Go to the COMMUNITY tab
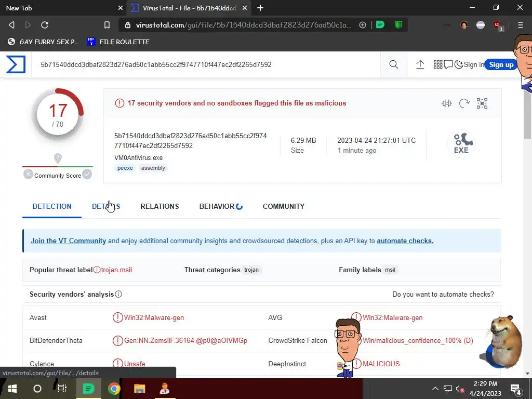This screenshot has width=532, height=399. [x=284, y=206]
